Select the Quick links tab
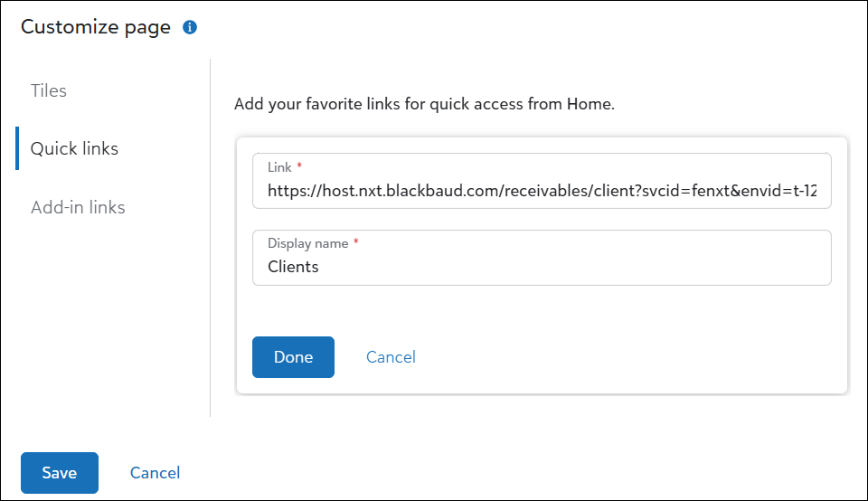The width and height of the screenshot is (868, 501). coord(74,148)
